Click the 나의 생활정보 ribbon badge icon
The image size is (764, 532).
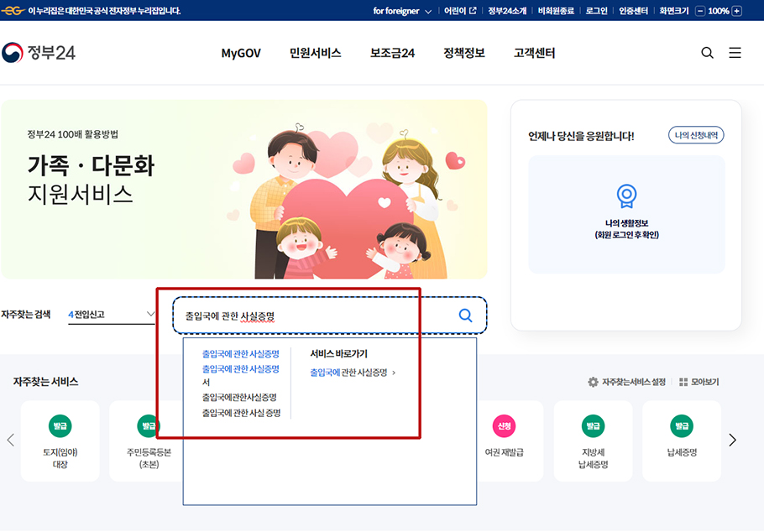click(626, 196)
